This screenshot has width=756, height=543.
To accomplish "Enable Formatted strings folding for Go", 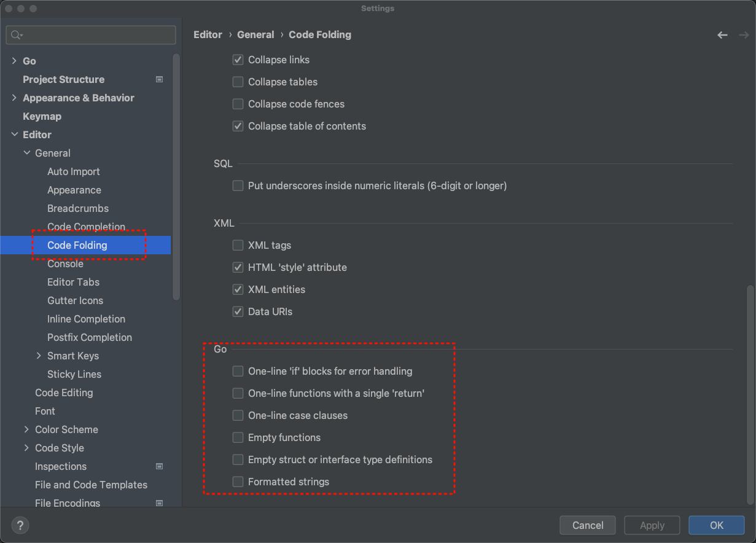I will coord(238,482).
